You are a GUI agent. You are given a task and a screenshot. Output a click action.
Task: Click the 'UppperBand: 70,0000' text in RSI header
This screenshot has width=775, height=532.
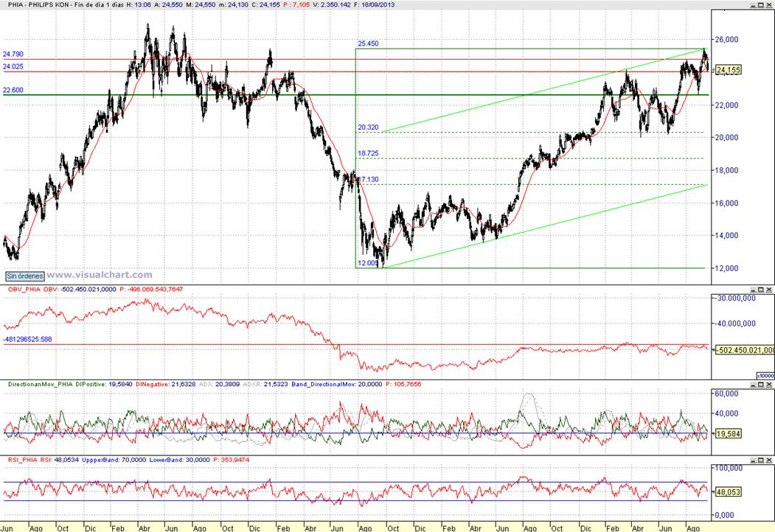(114, 460)
